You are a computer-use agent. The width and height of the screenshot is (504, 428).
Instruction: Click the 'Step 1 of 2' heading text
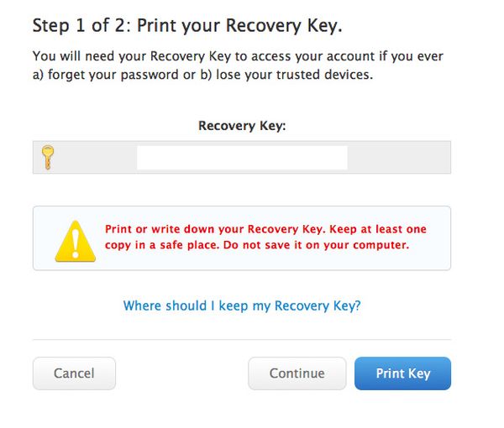point(82,25)
